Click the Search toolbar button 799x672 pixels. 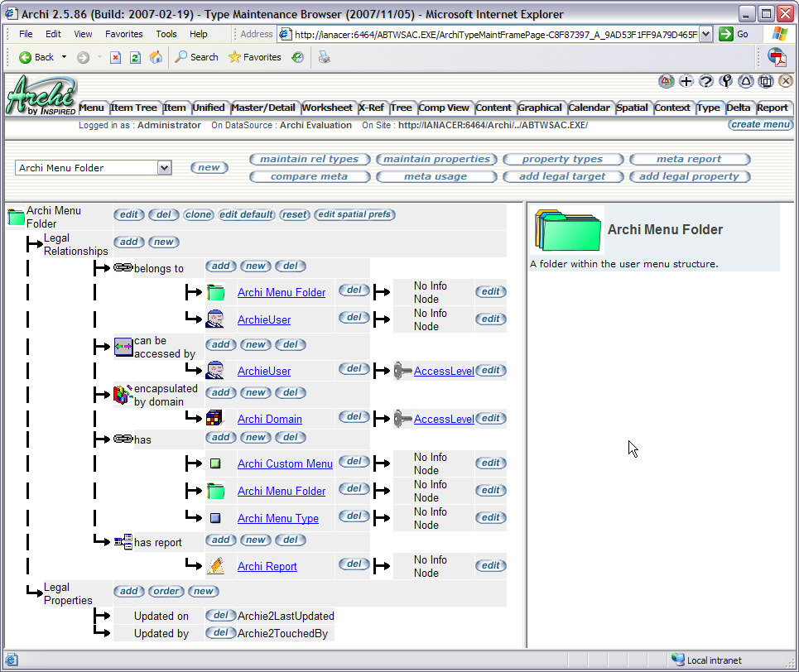[x=197, y=57]
